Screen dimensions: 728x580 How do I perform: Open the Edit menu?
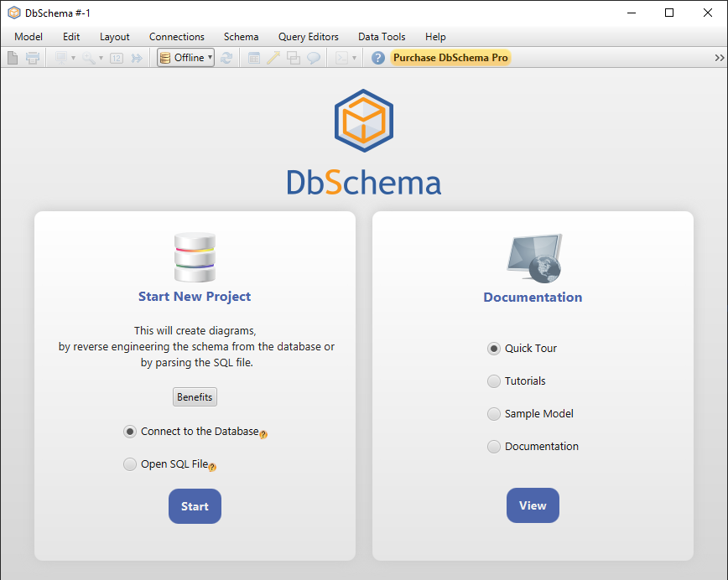coord(71,37)
